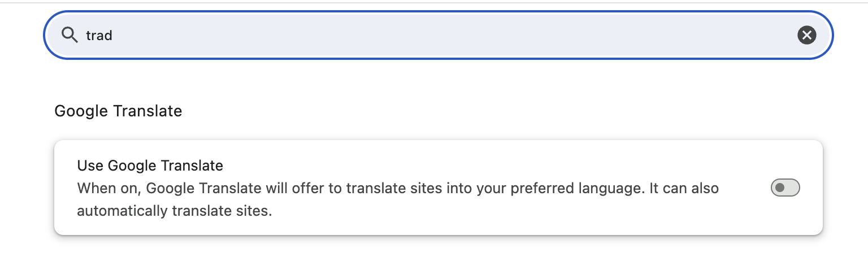Enable the Use Google Translate toggle
The height and width of the screenshot is (270, 868).
point(785,188)
